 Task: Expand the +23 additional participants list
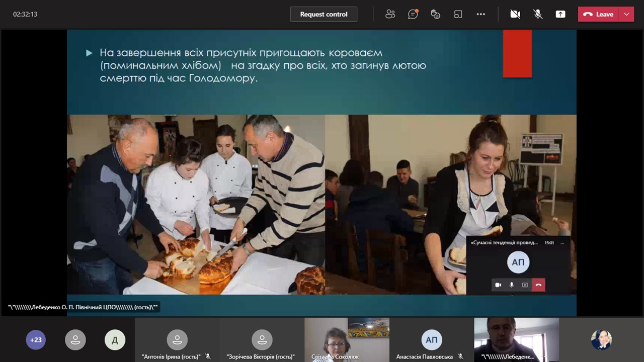pos(36,340)
